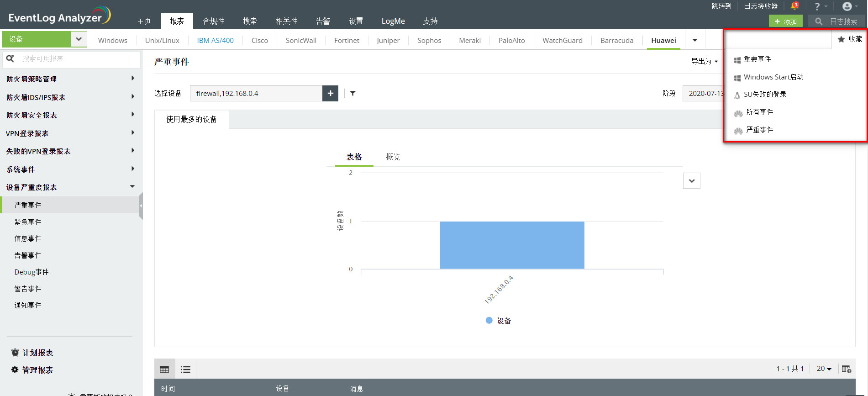Screen dimensions: 868x396
Task: Open the 相关性 main tab
Action: 286,21
